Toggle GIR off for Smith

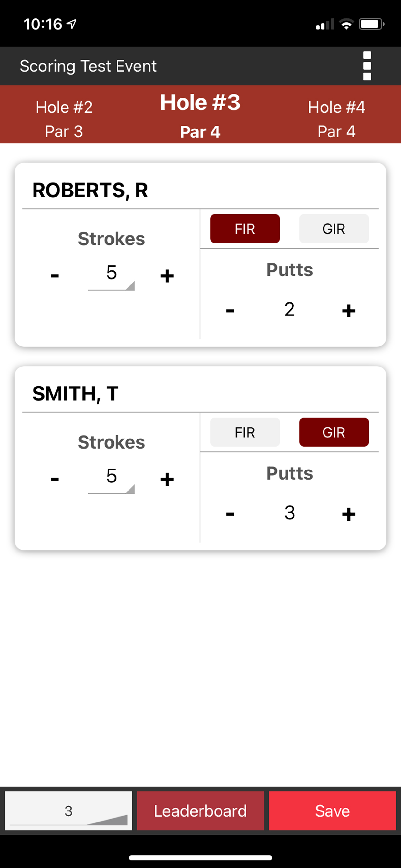(x=334, y=432)
